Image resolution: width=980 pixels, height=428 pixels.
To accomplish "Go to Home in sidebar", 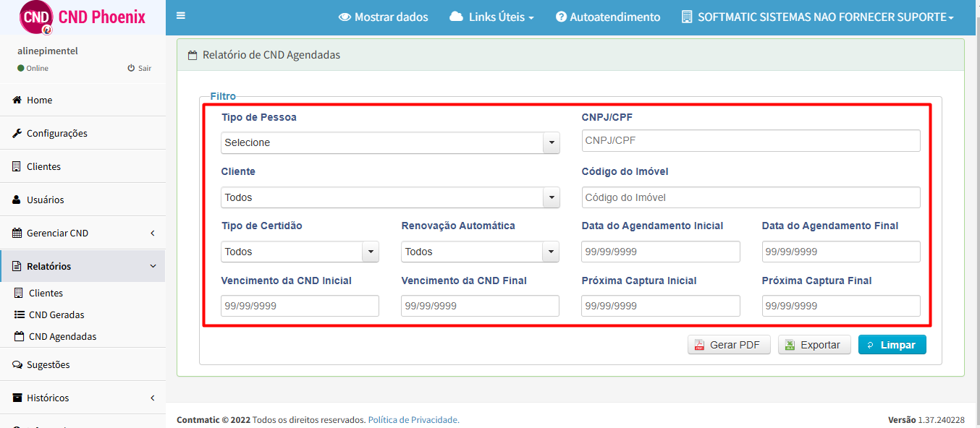I will coord(39,100).
